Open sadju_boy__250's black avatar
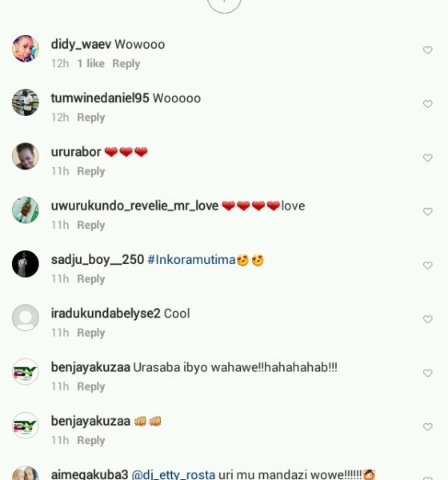 pyautogui.click(x=26, y=264)
